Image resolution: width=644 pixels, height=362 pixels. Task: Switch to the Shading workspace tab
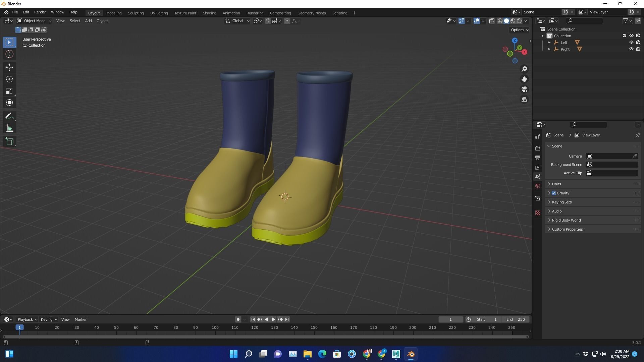[209, 13]
